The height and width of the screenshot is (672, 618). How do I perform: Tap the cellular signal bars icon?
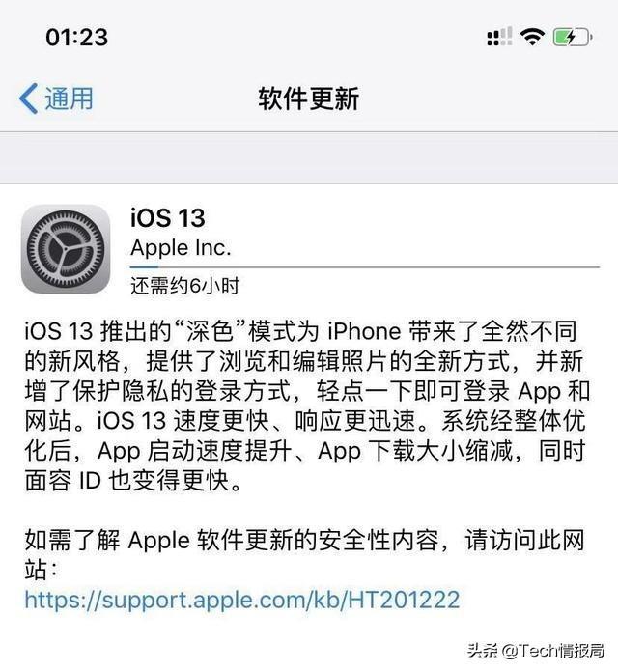(499, 37)
